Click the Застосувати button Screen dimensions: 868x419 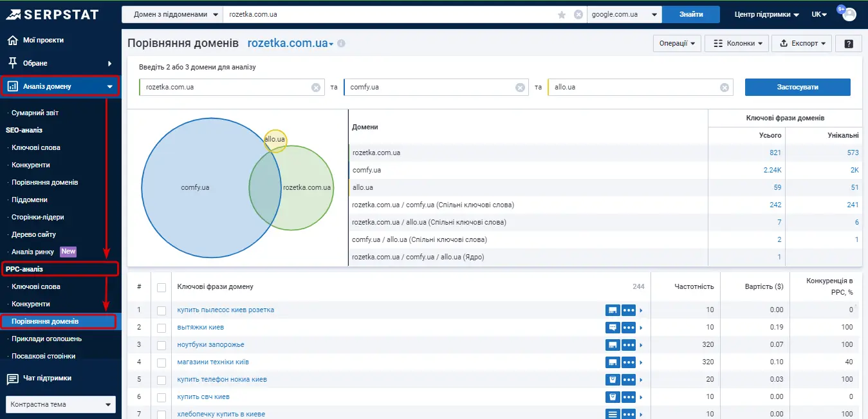pyautogui.click(x=798, y=87)
